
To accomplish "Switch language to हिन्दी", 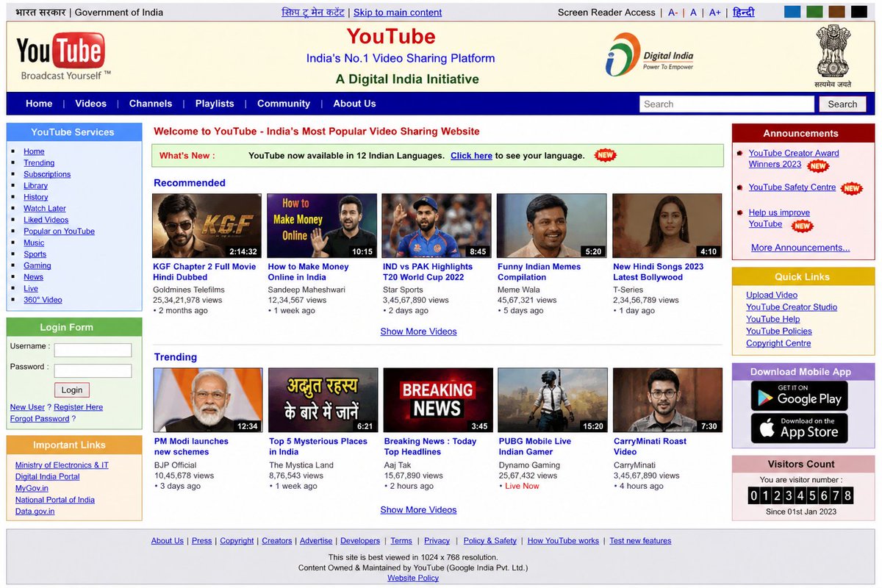I will [x=743, y=12].
